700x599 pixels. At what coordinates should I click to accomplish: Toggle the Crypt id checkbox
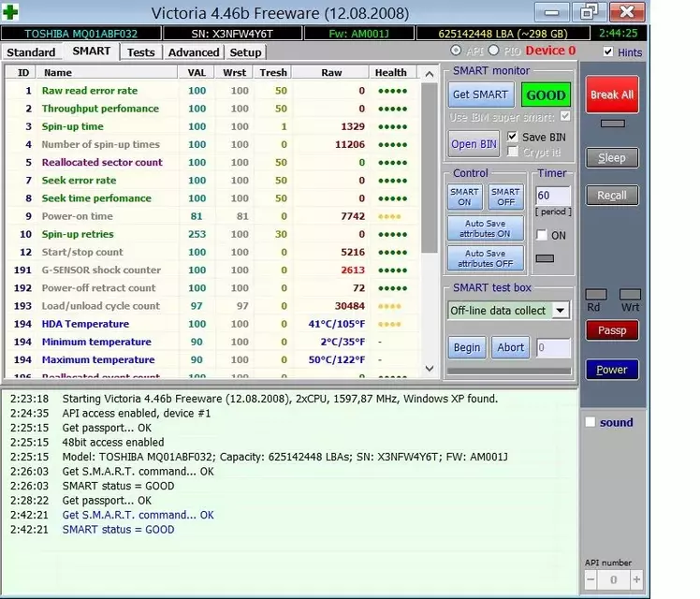pyautogui.click(x=513, y=152)
